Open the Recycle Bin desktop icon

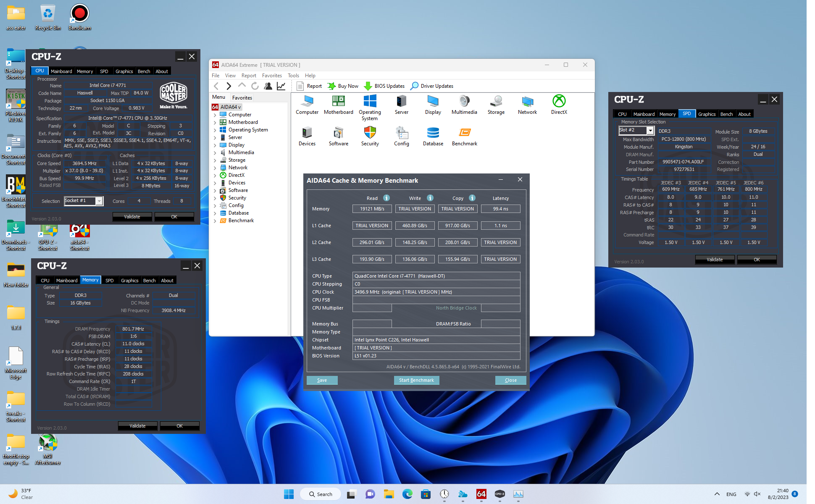point(48,17)
